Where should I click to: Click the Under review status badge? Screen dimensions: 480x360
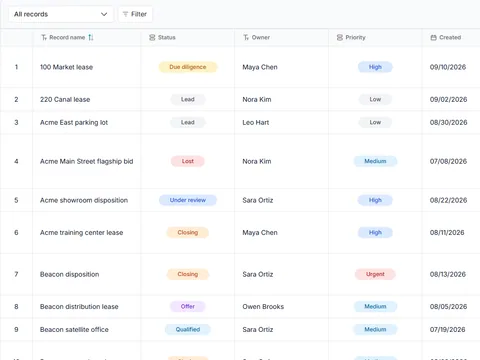pos(188,200)
